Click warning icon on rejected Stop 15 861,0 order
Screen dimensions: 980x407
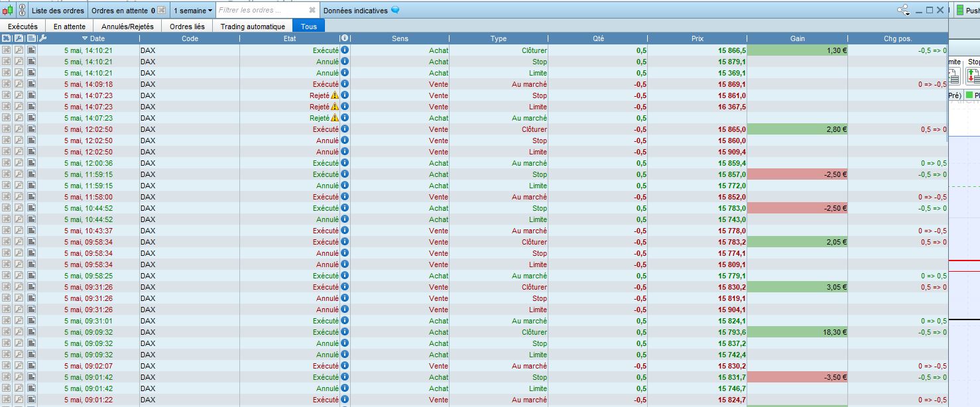coord(335,95)
